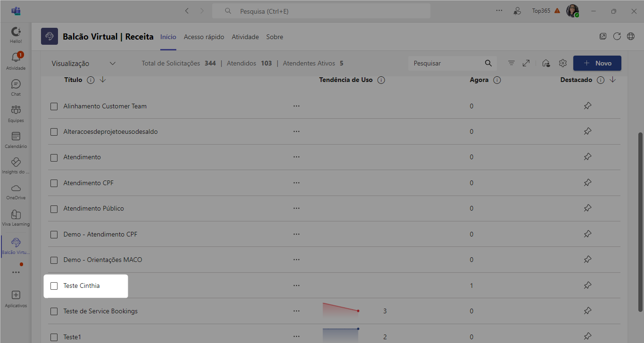Open Insights app in the sidebar
Viewport: 644px width, 343px height.
click(x=16, y=165)
